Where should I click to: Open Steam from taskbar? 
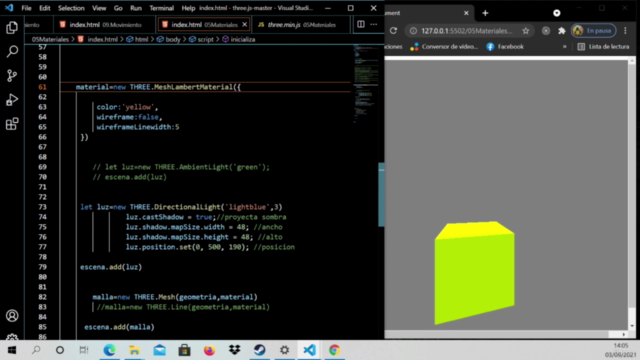click(x=260, y=350)
